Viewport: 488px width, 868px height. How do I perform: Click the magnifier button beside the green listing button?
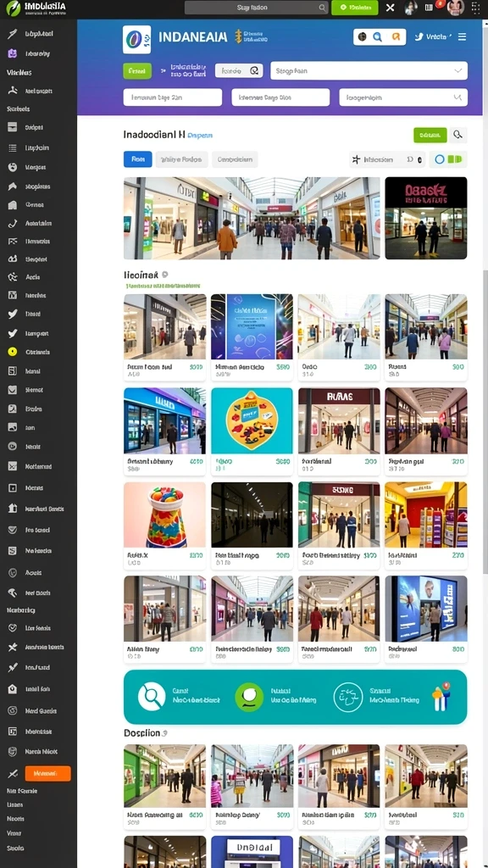point(458,135)
